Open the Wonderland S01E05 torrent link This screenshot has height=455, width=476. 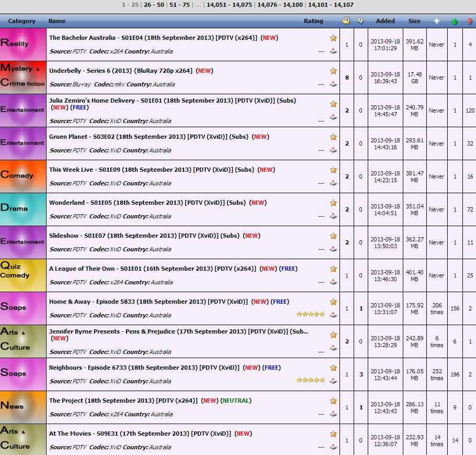point(147,203)
